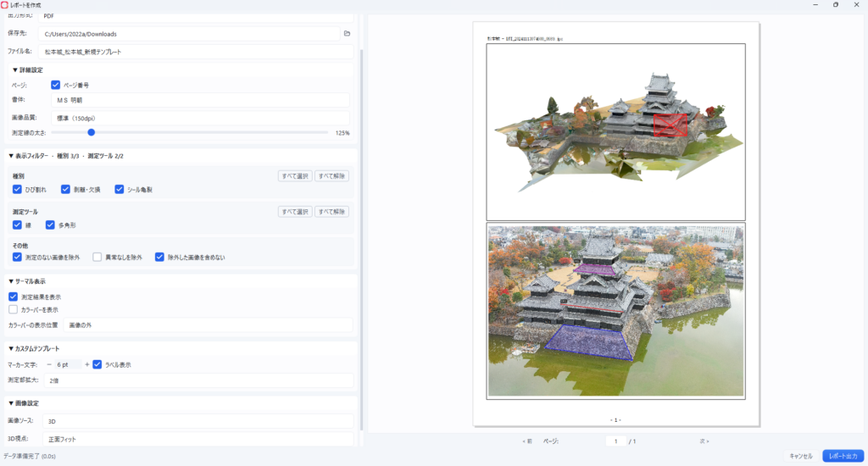
Task: Collapse the 表示フィルター section
Action: (66, 156)
